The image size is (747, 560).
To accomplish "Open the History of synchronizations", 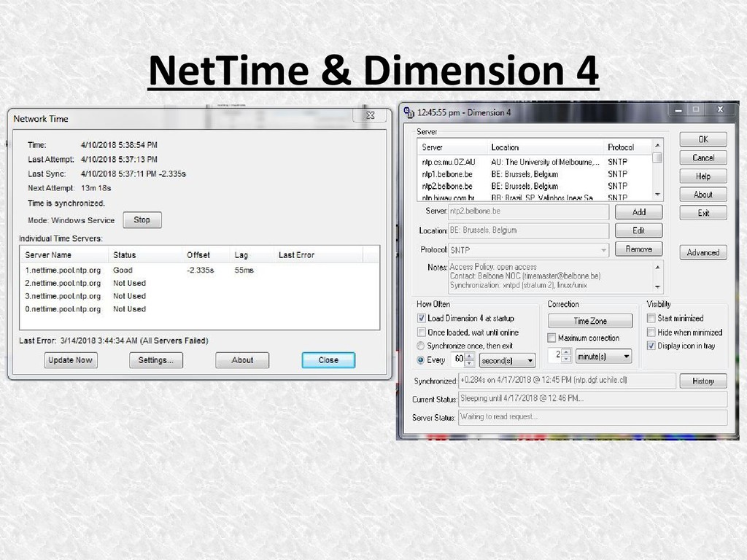I will pos(703,381).
